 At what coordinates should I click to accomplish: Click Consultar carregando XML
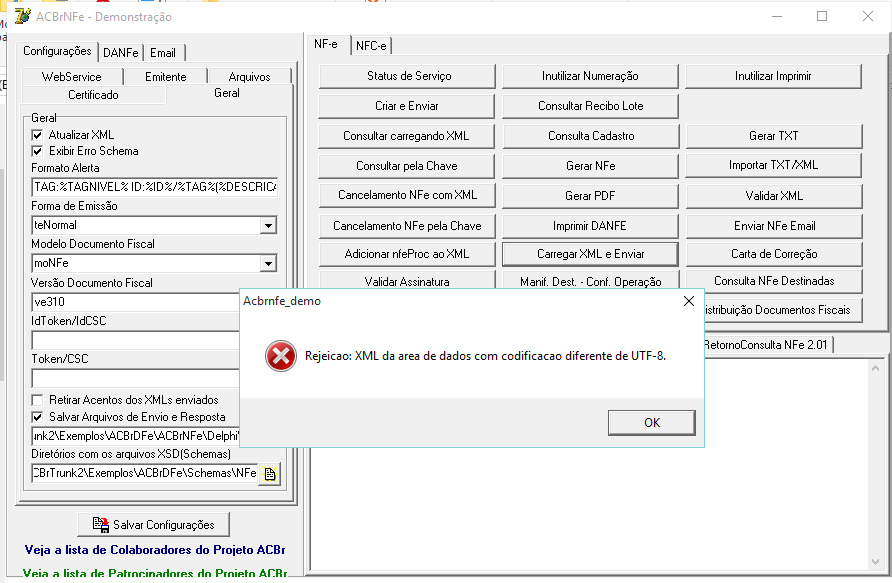(x=407, y=136)
